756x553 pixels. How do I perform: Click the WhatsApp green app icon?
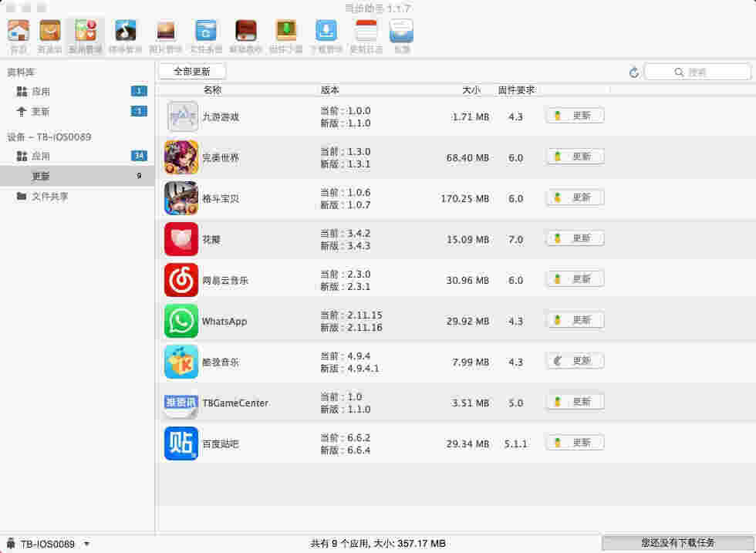181,321
